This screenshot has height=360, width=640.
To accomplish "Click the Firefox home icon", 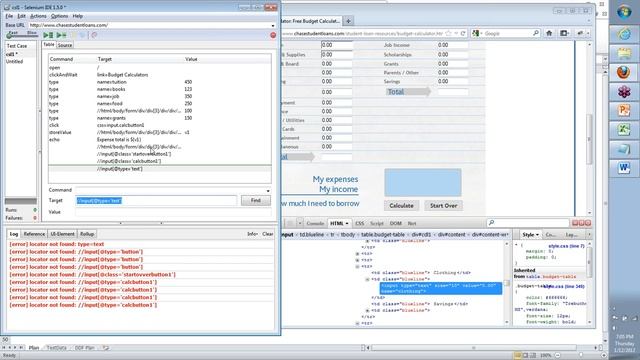I will (549, 33).
